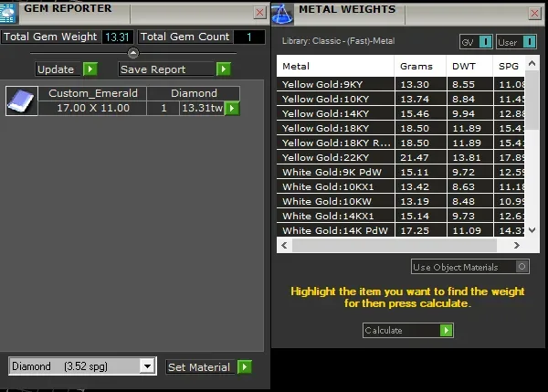Select the Yellow Gold:18KY row

coord(401,128)
